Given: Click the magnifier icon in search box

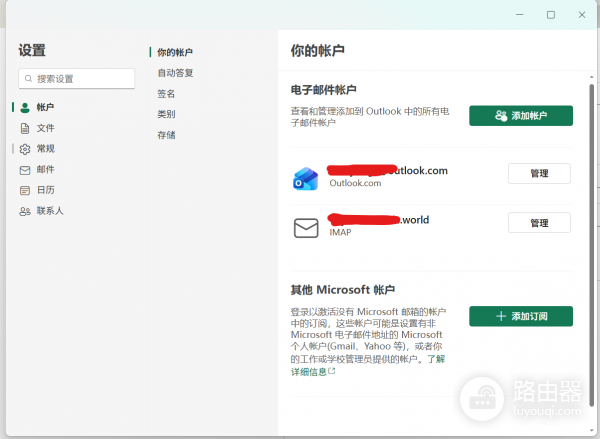Looking at the screenshot, I should coord(28,79).
